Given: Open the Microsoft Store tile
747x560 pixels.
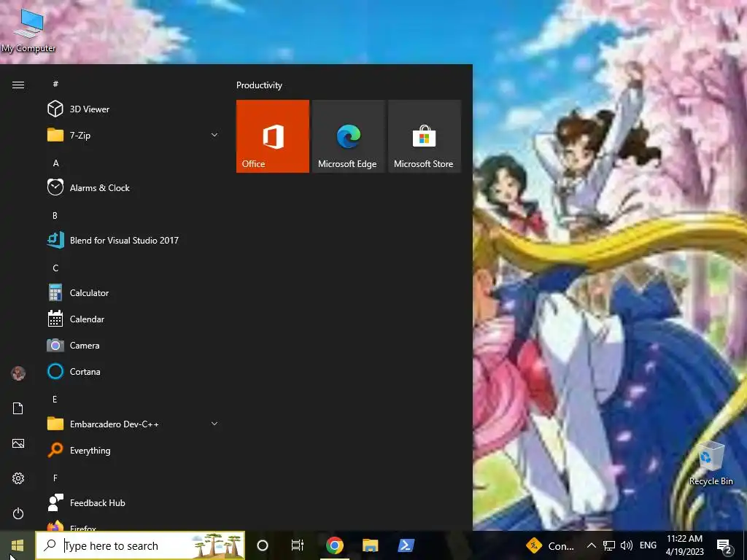Looking at the screenshot, I should [x=425, y=136].
